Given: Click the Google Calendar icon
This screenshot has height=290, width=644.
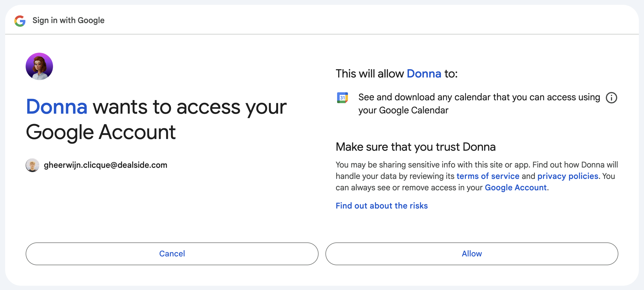Looking at the screenshot, I should coord(342,98).
